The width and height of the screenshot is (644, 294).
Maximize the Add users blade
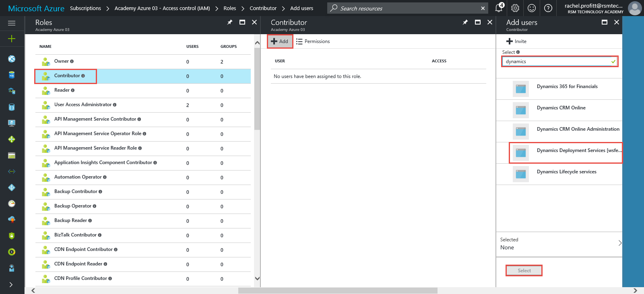605,23
